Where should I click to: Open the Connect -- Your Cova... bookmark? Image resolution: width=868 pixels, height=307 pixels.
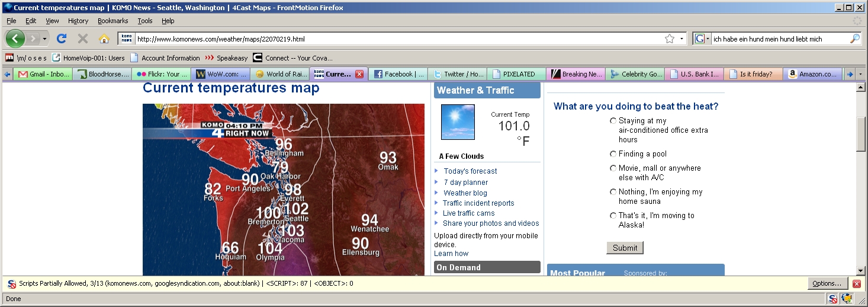(292, 58)
